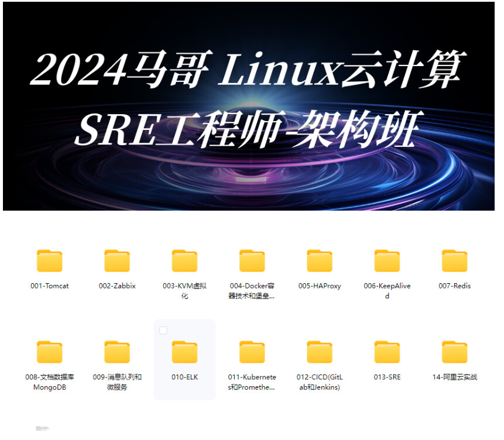Open the 001-Tomcat folder icon

pos(50,260)
